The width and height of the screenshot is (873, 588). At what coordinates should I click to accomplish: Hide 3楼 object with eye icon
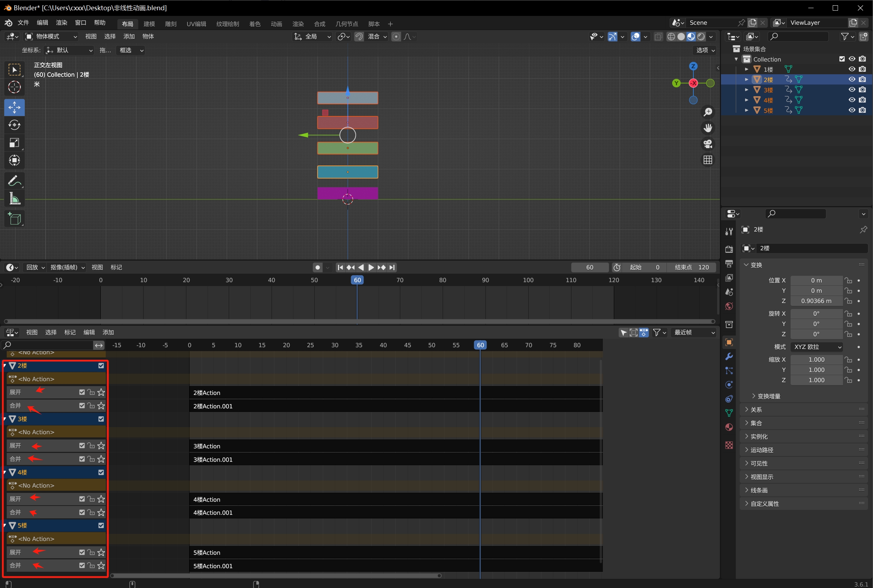pos(852,89)
